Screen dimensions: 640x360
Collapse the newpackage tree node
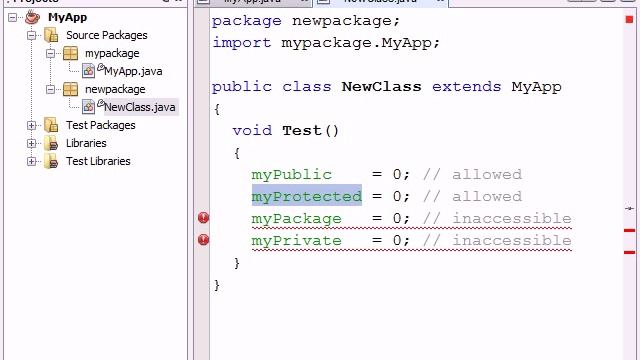[50, 89]
